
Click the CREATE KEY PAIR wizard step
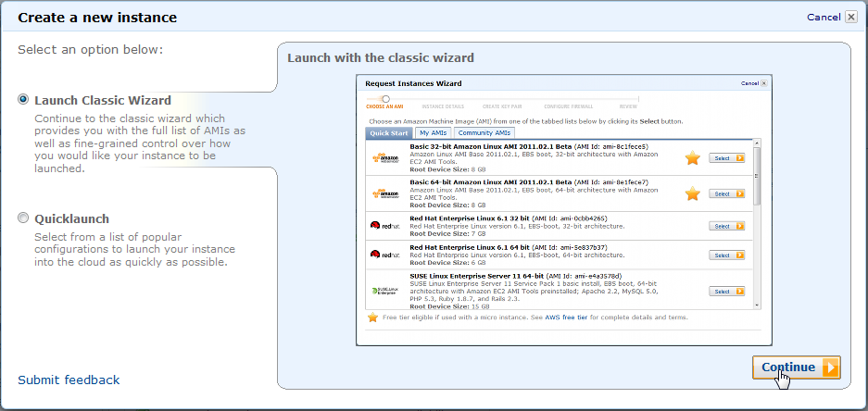(502, 106)
